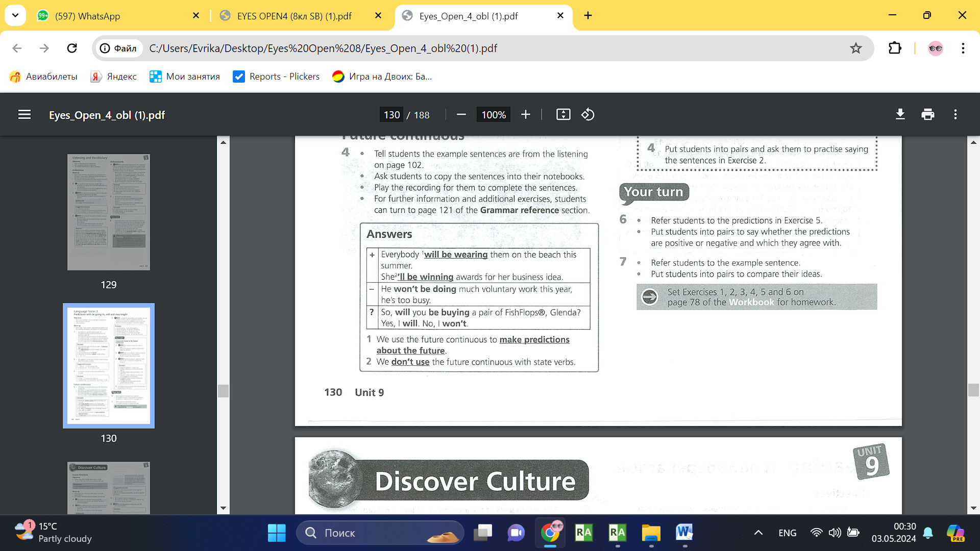Rotate the PDF counterclockwise
Viewport: 980px width, 551px height.
[587, 115]
